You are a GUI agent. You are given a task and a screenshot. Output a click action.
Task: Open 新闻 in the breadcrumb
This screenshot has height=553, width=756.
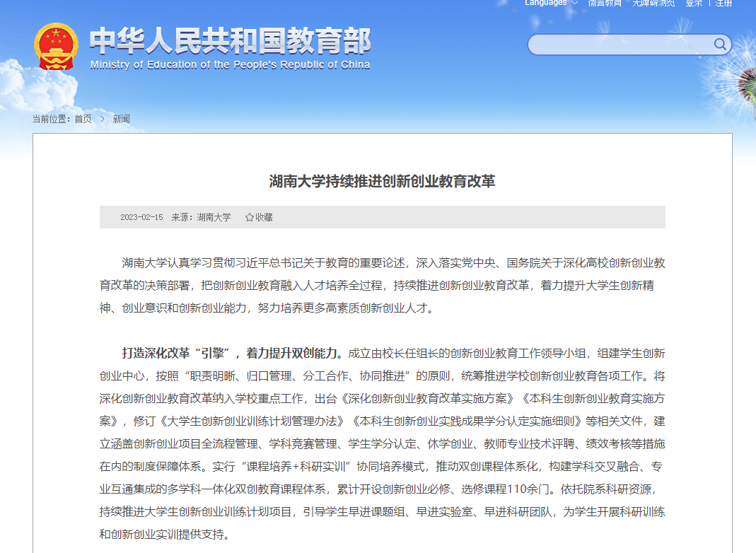[121, 119]
